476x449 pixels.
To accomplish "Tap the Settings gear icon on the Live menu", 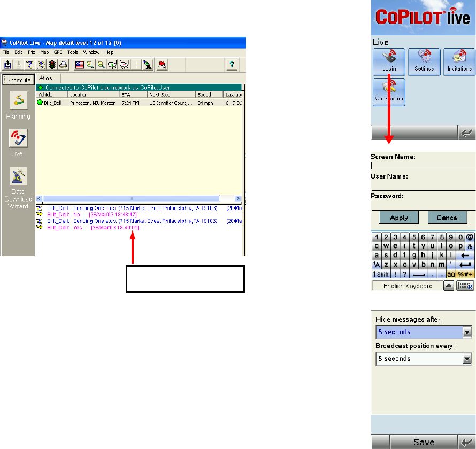I will pyautogui.click(x=424, y=61).
